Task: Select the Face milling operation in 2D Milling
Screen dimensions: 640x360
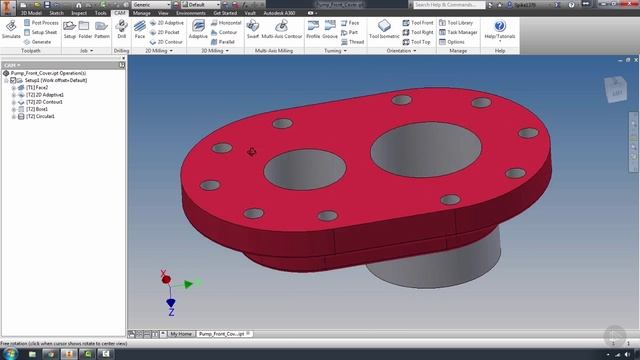Action: coord(140,29)
